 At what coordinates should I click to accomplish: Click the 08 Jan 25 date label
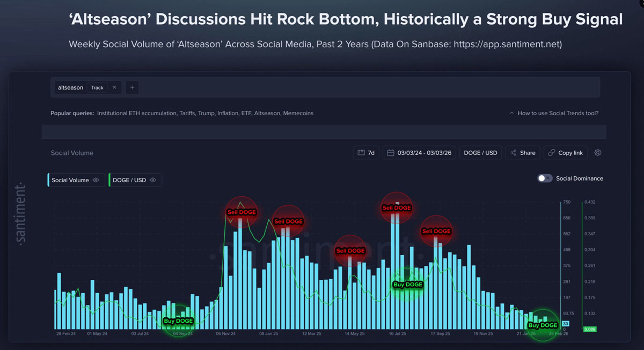tap(269, 333)
